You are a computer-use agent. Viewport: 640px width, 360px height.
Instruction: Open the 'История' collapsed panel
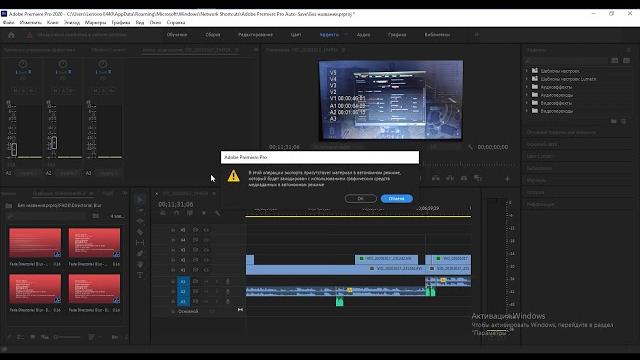[535, 192]
